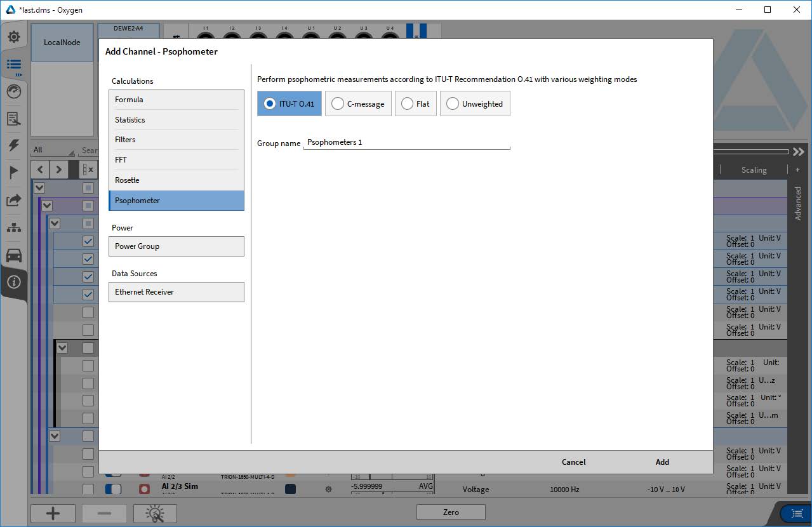Choose Ethernet Receiver data source
812x527 pixels.
(x=176, y=292)
